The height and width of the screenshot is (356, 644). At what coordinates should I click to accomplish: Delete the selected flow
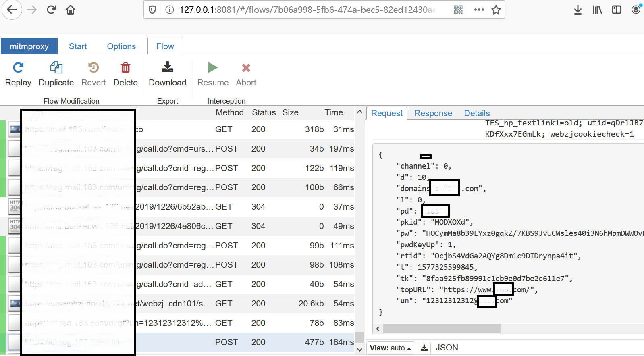point(126,74)
